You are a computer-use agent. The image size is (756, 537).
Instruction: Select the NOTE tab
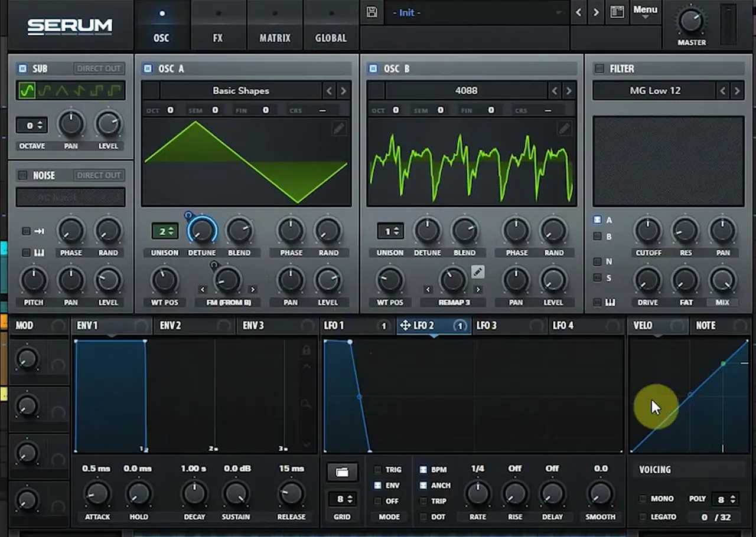pos(720,326)
